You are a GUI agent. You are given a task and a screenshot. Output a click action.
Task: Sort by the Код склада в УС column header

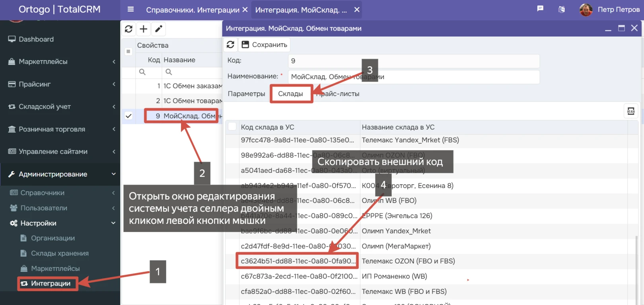268,127
